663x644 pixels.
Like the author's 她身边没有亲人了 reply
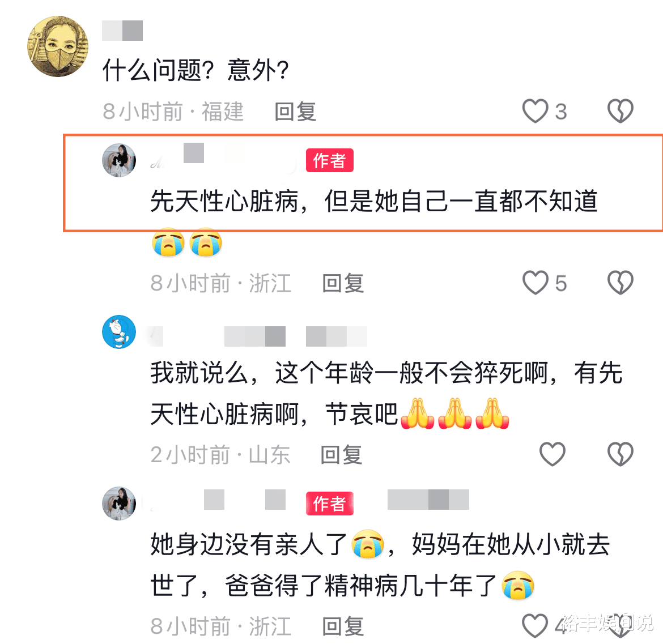535,626
